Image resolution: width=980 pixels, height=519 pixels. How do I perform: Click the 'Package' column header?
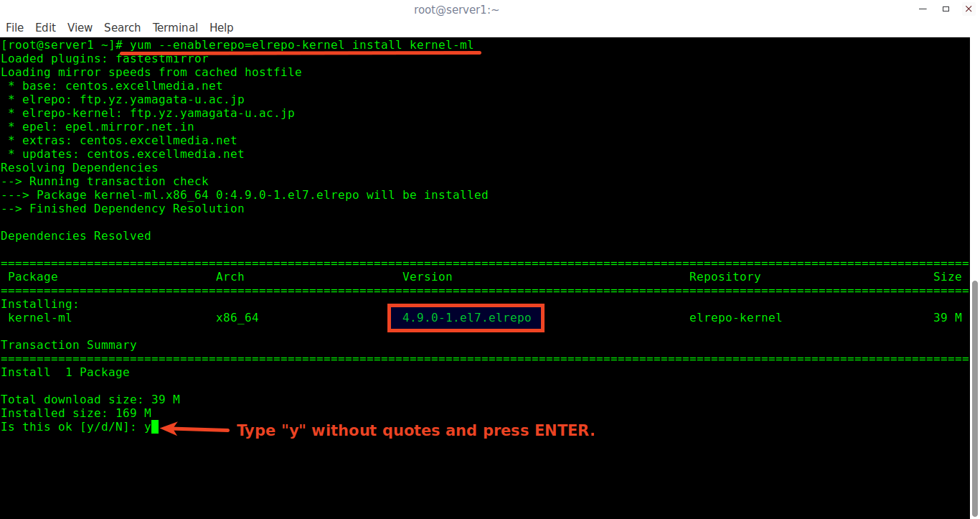tap(33, 277)
